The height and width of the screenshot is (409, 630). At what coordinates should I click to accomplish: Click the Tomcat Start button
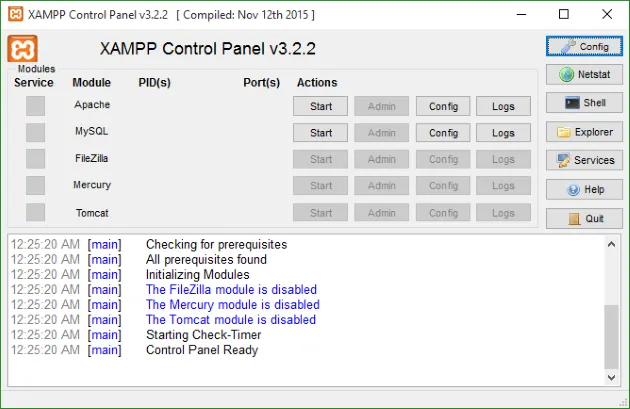(320, 213)
